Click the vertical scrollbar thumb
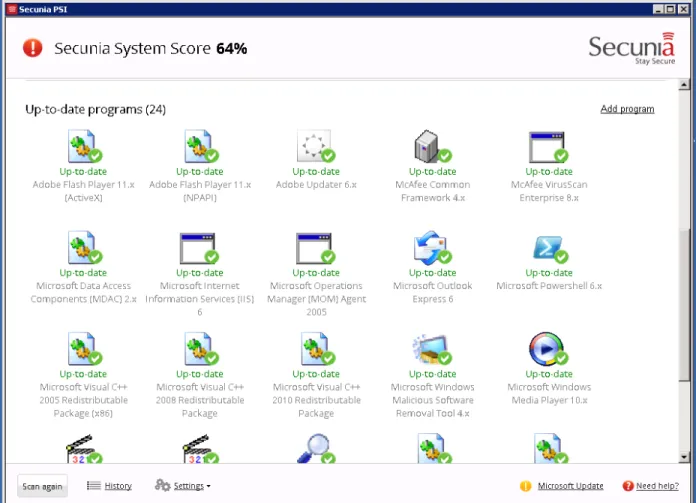 point(684,305)
